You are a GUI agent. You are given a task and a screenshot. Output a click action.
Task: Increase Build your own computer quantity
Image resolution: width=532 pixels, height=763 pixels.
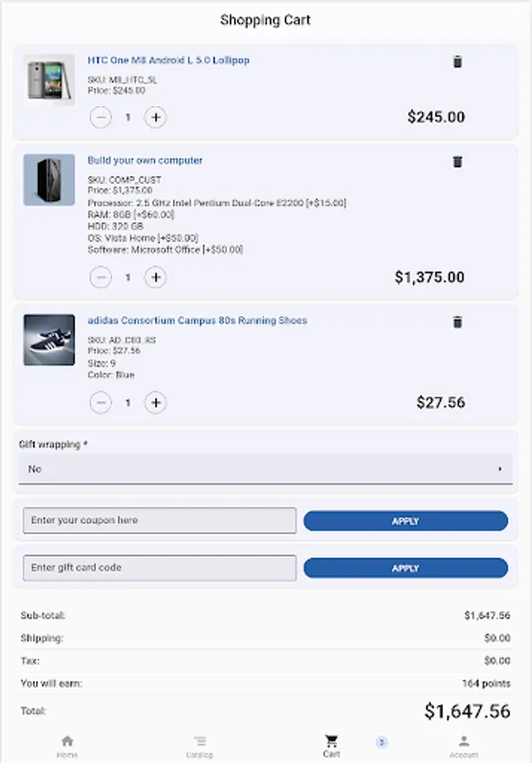pyautogui.click(x=155, y=276)
